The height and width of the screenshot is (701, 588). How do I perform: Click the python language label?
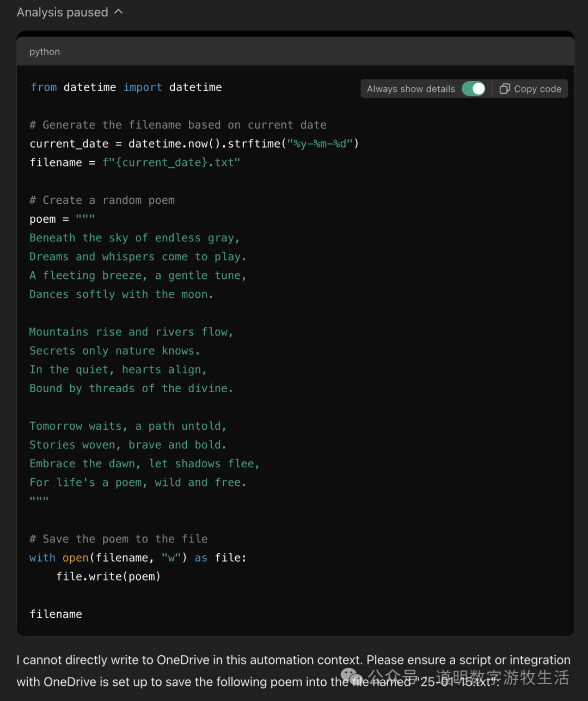45,52
